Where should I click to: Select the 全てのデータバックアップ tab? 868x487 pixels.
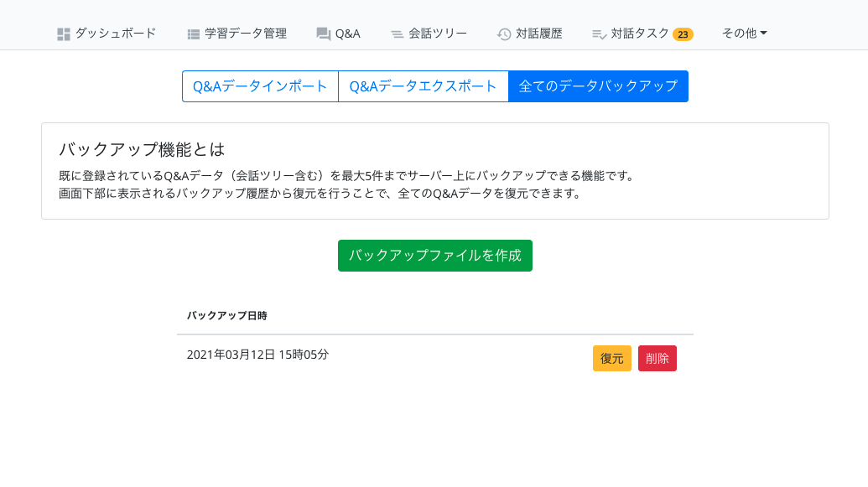[x=598, y=86]
